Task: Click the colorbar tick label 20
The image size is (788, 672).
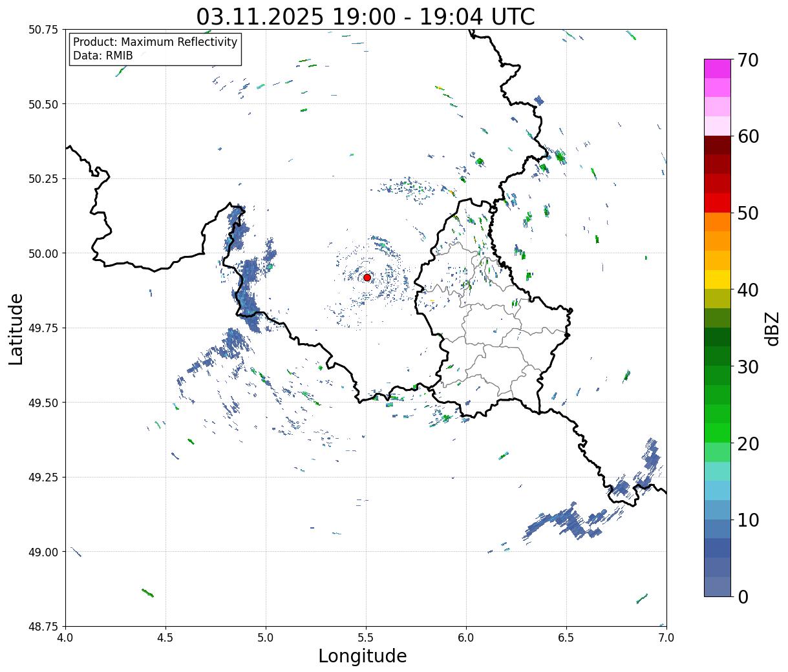Action: coord(747,443)
